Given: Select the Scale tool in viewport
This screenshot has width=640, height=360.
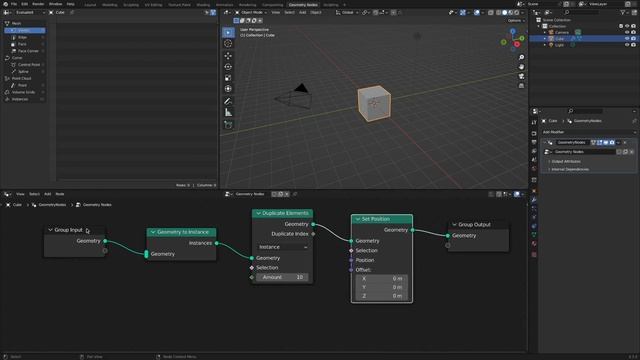Looking at the screenshot, I should coord(228,78).
